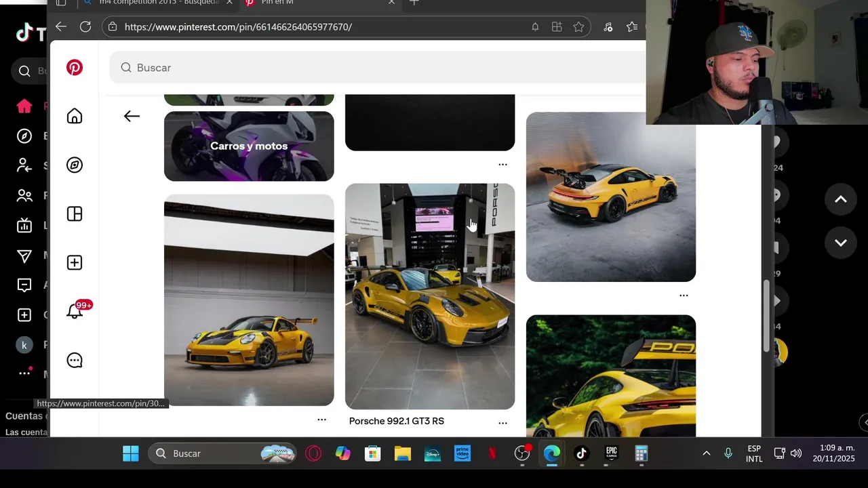Open the Pinterest logo home link
The height and width of the screenshot is (488, 868).
[75, 68]
